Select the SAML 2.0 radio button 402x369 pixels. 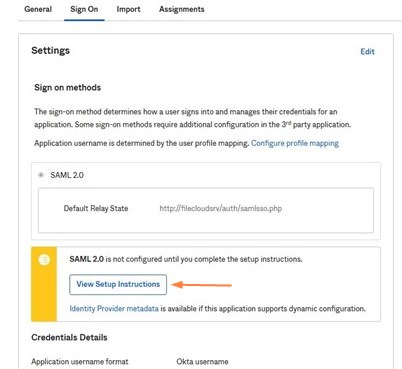pos(41,175)
